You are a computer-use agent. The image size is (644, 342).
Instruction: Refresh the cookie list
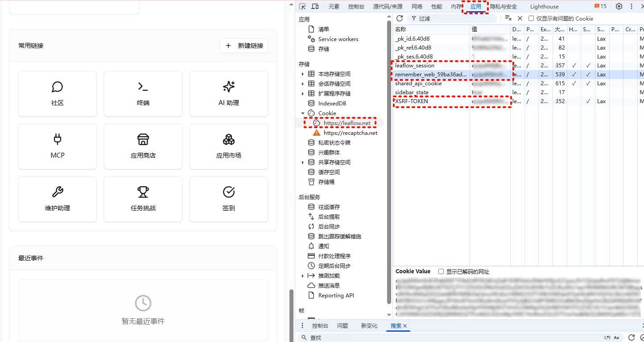[400, 18]
